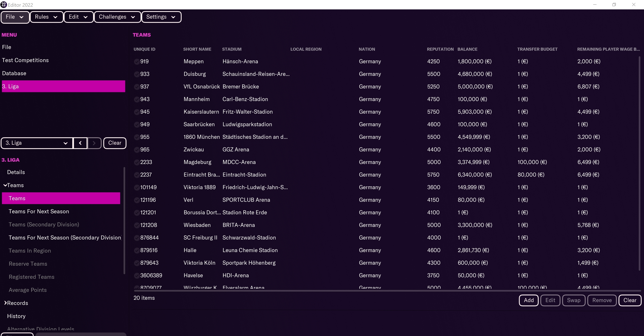Toggle radio button for Meppen team row
The width and height of the screenshot is (644, 336).
136,61
